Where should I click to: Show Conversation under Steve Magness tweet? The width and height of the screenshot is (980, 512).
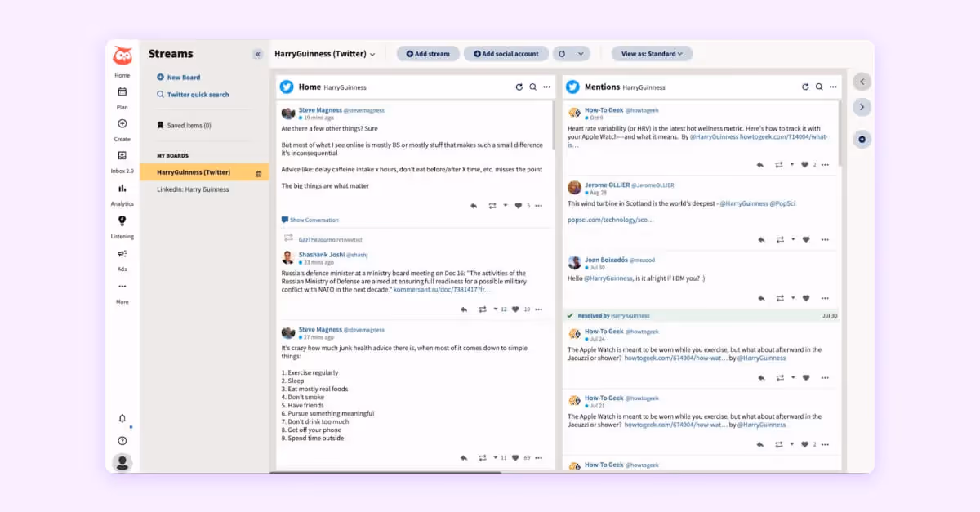pyautogui.click(x=310, y=220)
